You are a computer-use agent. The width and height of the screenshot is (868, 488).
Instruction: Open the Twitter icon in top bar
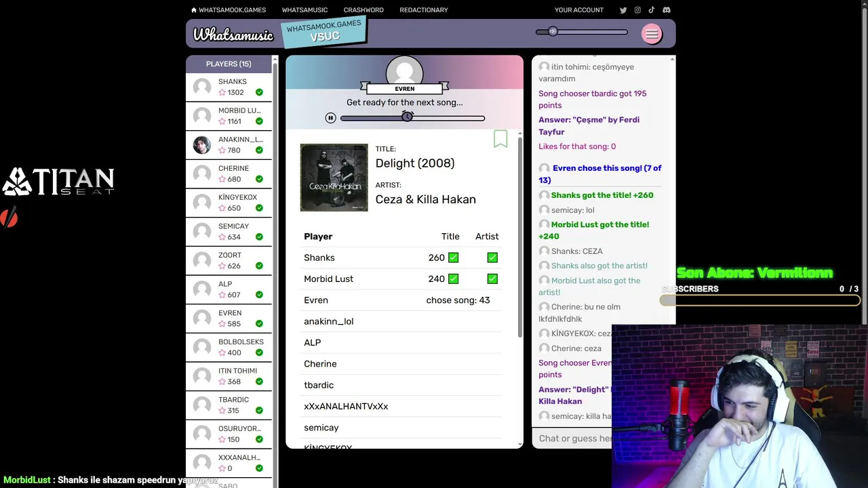point(623,10)
